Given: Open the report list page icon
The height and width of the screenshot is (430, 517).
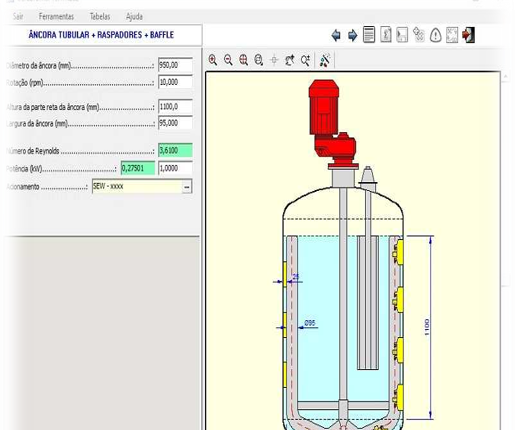Looking at the screenshot, I should click(369, 34).
